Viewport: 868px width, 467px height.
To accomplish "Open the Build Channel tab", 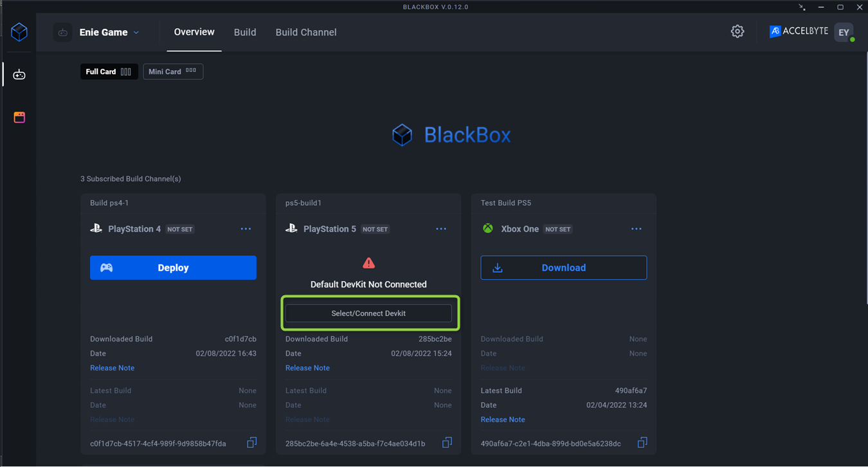I will 306,32.
